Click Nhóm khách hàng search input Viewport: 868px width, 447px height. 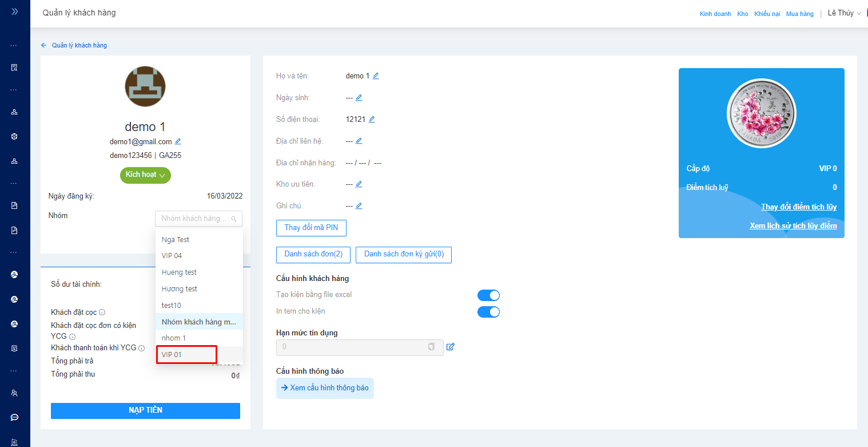tap(194, 219)
